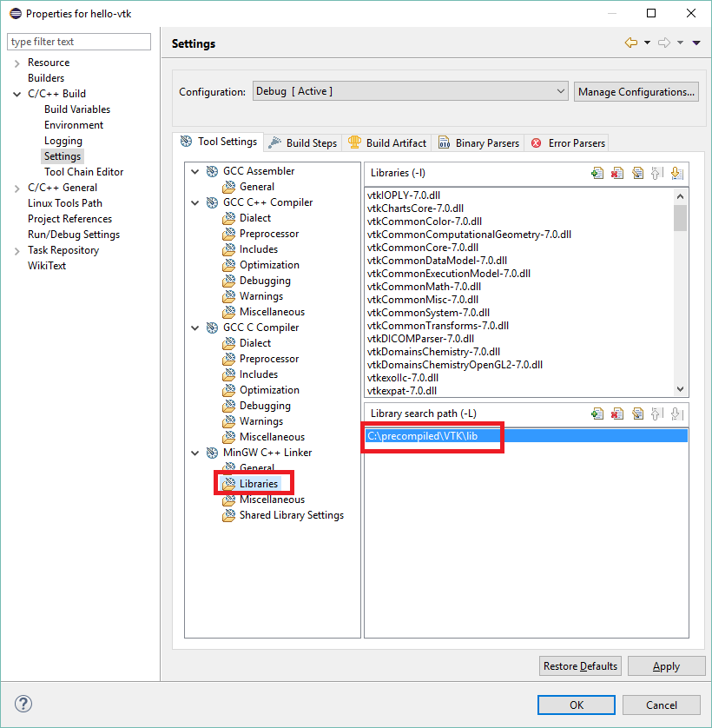Screen dimensions: 712x728
Task: Click the type filter text field
Action: point(78,41)
